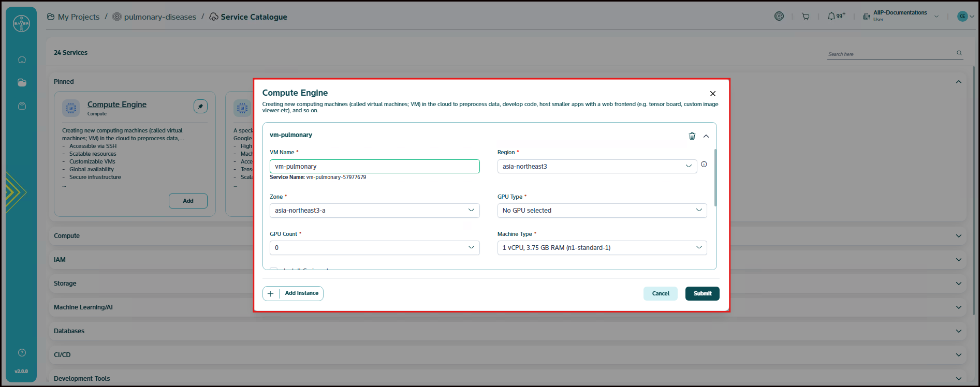Open the Machine Type dropdown

[x=602, y=248]
